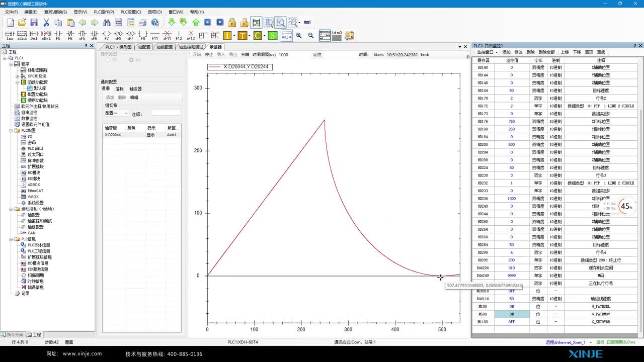Insert output coil F7
The width and height of the screenshot is (644, 362).
106,35
